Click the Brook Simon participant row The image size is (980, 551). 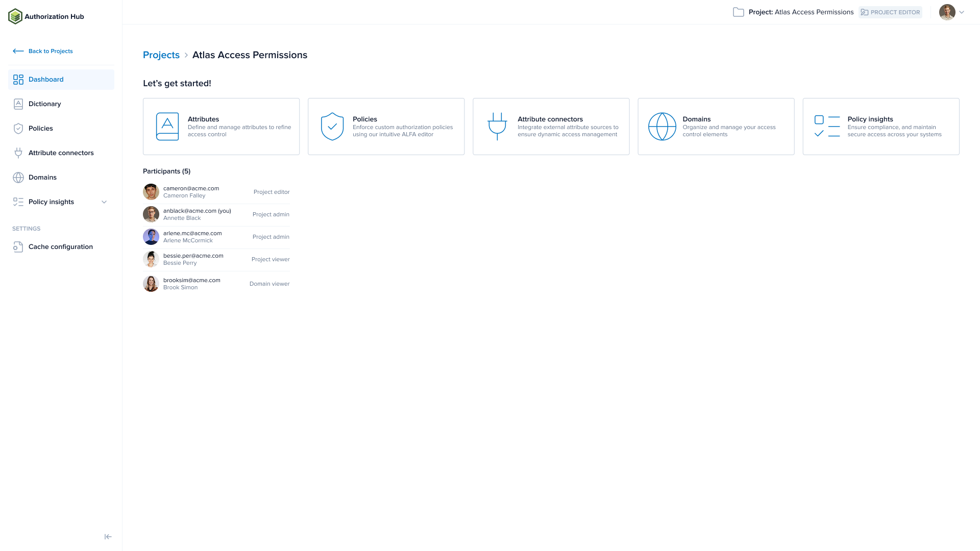tap(216, 284)
